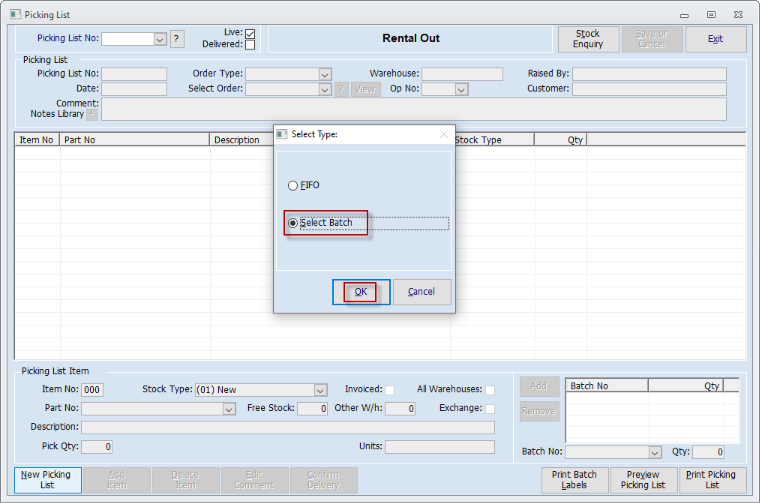Click the Print Batch Labels button

coord(574,480)
